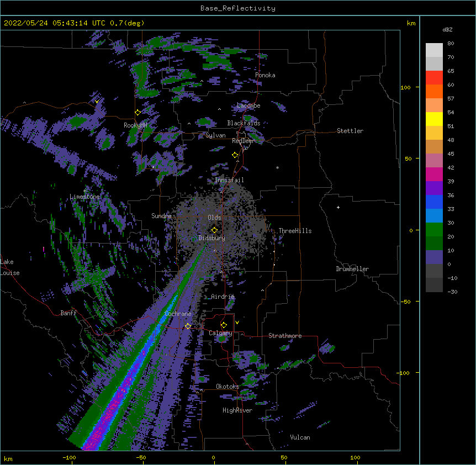Select the yellow marker below the Cochrane label

pyautogui.click(x=188, y=326)
